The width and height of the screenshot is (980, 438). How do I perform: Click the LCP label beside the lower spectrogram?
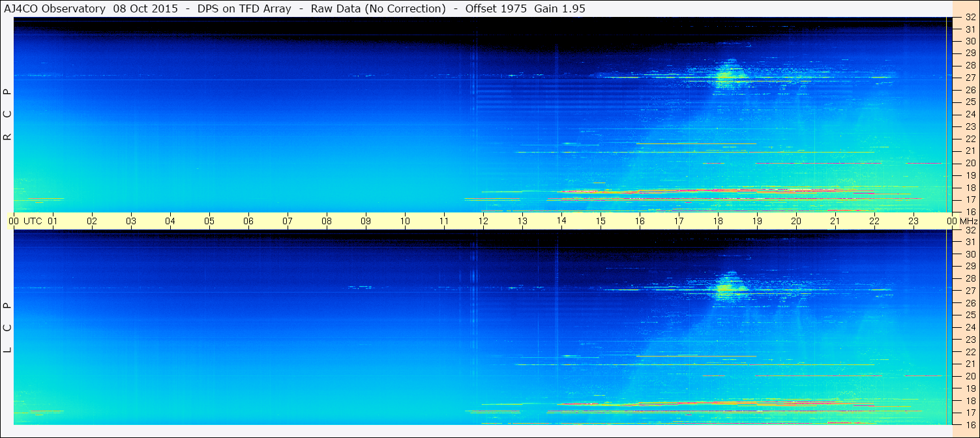coord(8,328)
